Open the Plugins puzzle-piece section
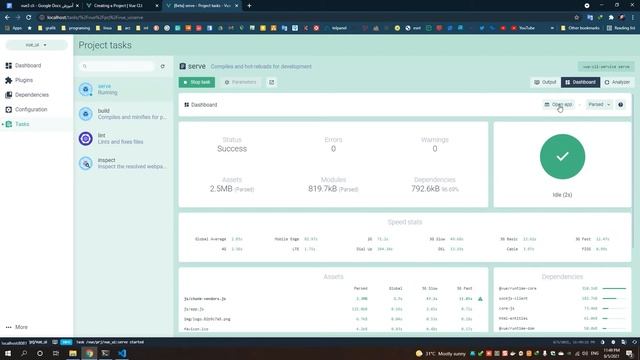The width and height of the screenshot is (640, 360). pos(19,80)
